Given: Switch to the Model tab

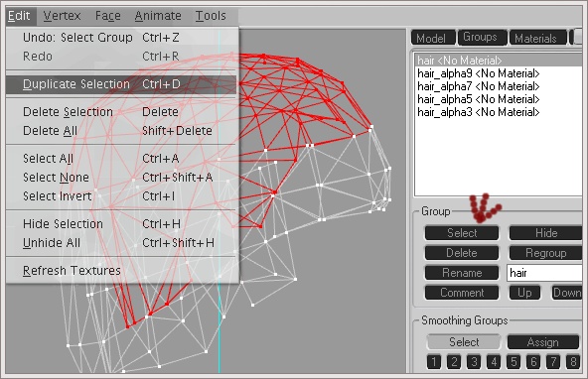Looking at the screenshot, I should tap(432, 39).
